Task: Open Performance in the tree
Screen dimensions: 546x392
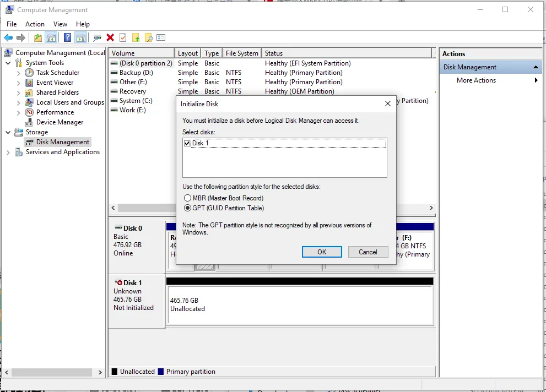Action: (55, 112)
